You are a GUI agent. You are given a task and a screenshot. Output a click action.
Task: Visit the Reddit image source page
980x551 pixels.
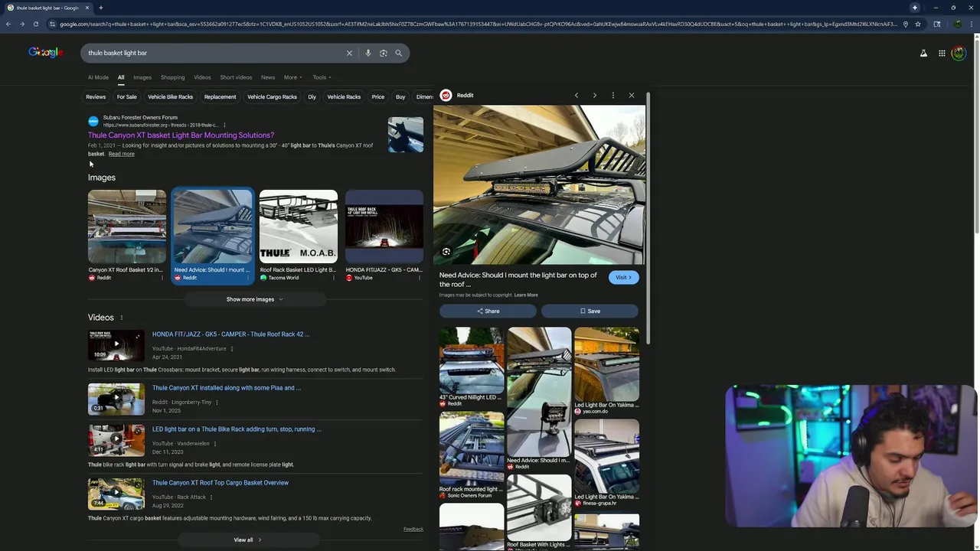(x=624, y=278)
